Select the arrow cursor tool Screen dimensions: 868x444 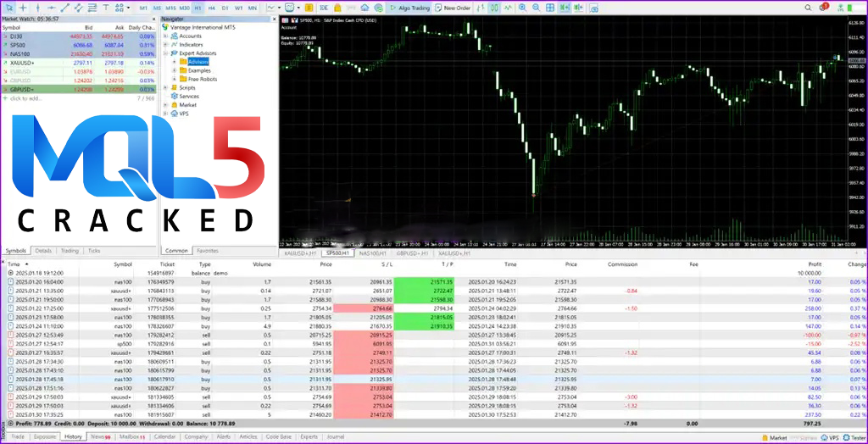pyautogui.click(x=9, y=8)
